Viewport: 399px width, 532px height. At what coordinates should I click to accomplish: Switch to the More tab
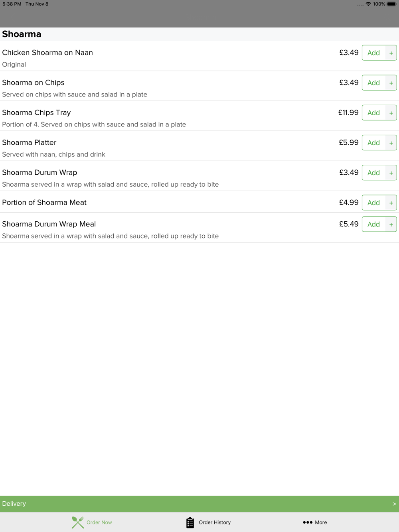(315, 522)
